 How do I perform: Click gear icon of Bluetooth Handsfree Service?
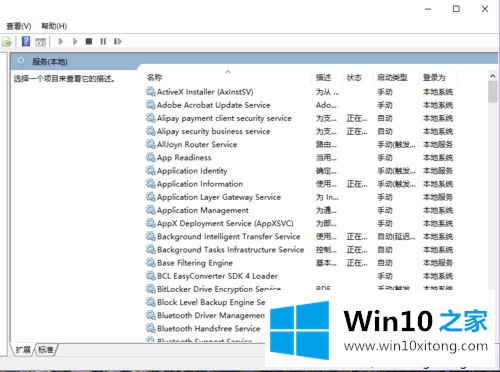[151, 328]
